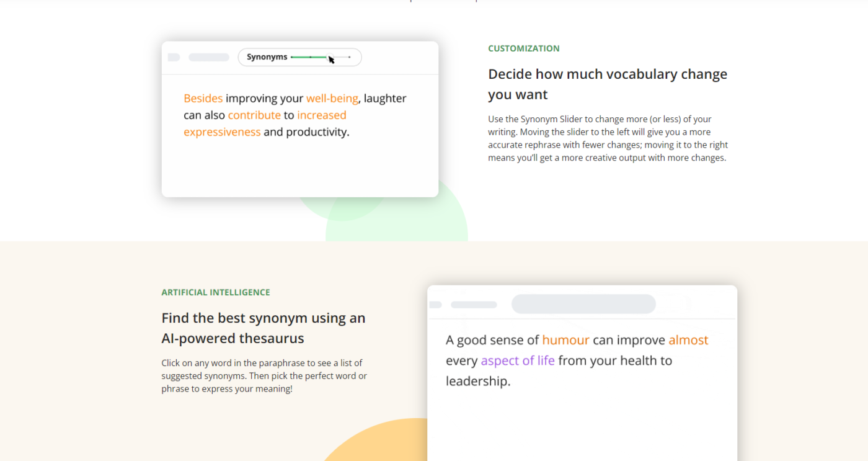Click the small gray placeholder pill left of Synonyms
The height and width of the screenshot is (461, 868).
coord(209,57)
